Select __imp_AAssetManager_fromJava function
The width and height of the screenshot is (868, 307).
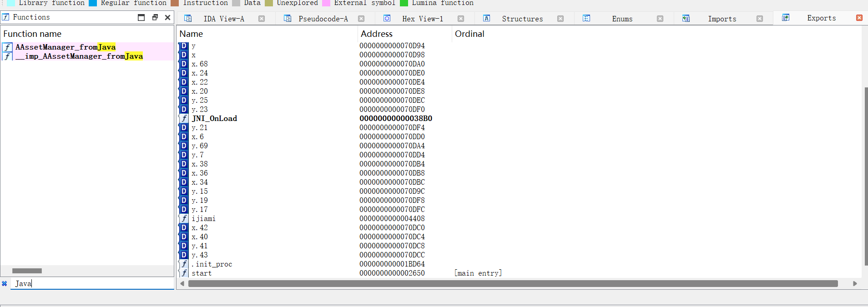click(79, 56)
